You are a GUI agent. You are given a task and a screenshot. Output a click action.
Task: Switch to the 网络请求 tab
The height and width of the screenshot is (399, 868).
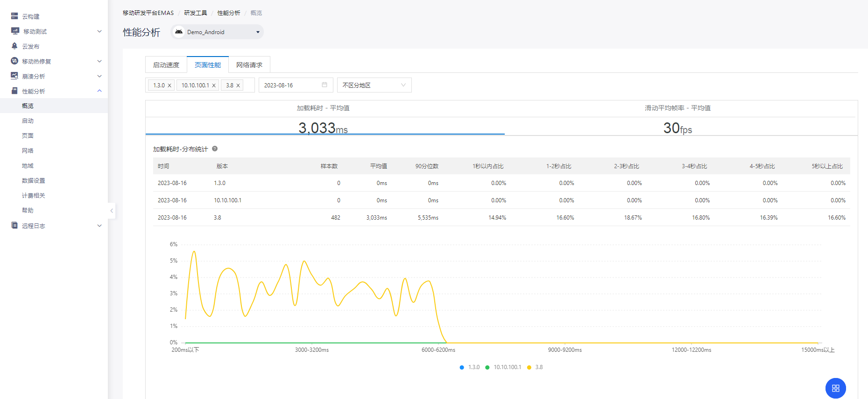pyautogui.click(x=249, y=65)
